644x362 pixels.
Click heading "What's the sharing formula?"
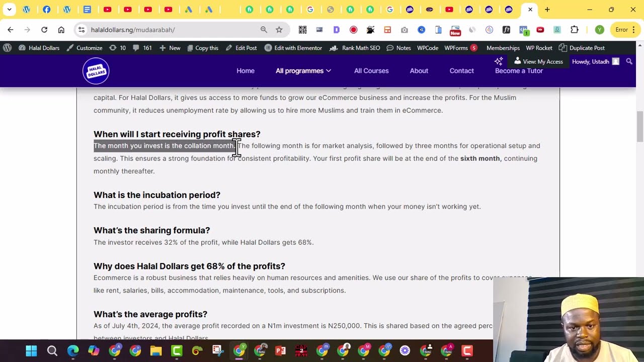152,230
